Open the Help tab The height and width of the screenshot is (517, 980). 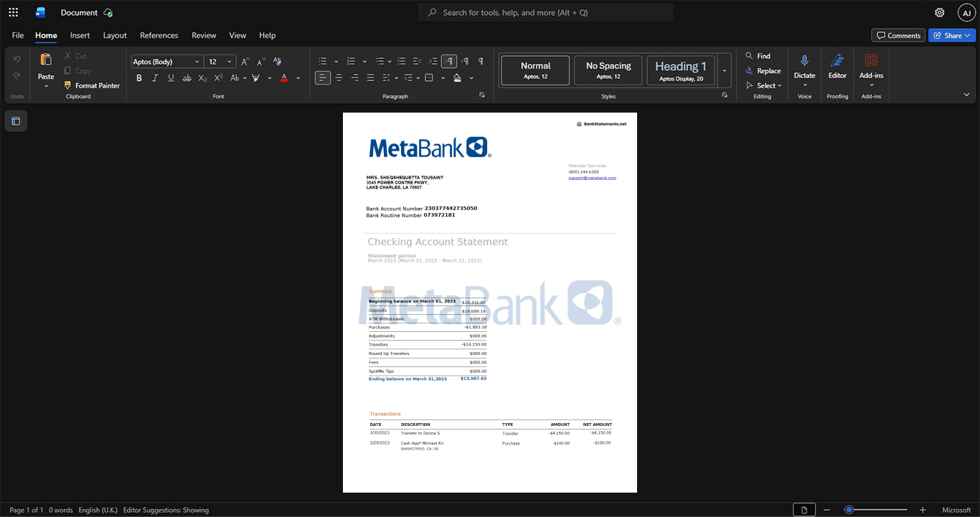268,35
